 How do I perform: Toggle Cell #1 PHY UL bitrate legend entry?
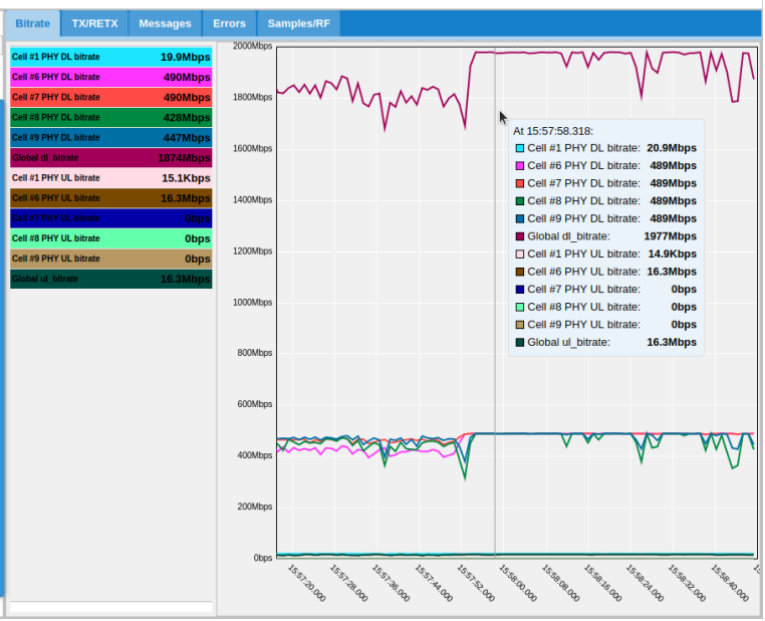[x=111, y=178]
